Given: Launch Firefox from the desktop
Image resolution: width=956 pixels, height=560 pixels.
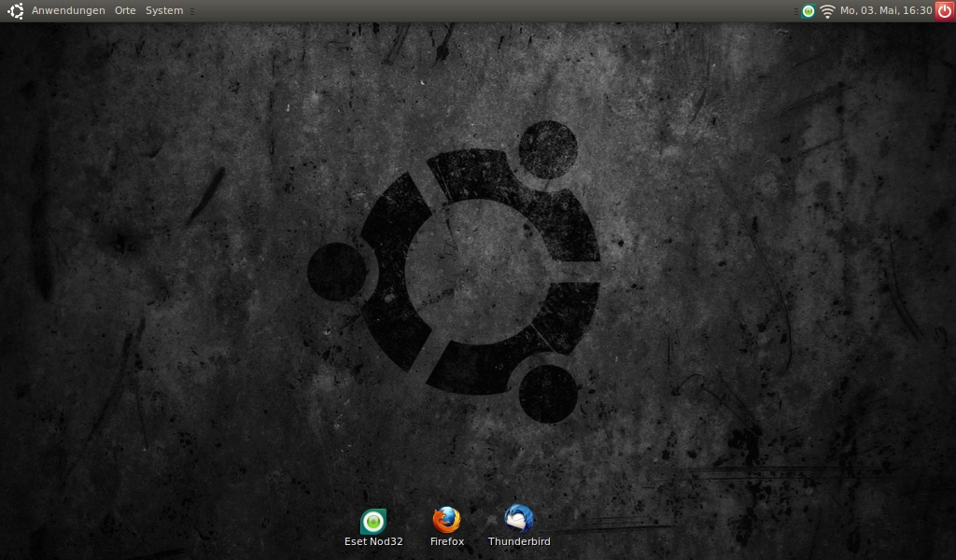Looking at the screenshot, I should pos(447,520).
